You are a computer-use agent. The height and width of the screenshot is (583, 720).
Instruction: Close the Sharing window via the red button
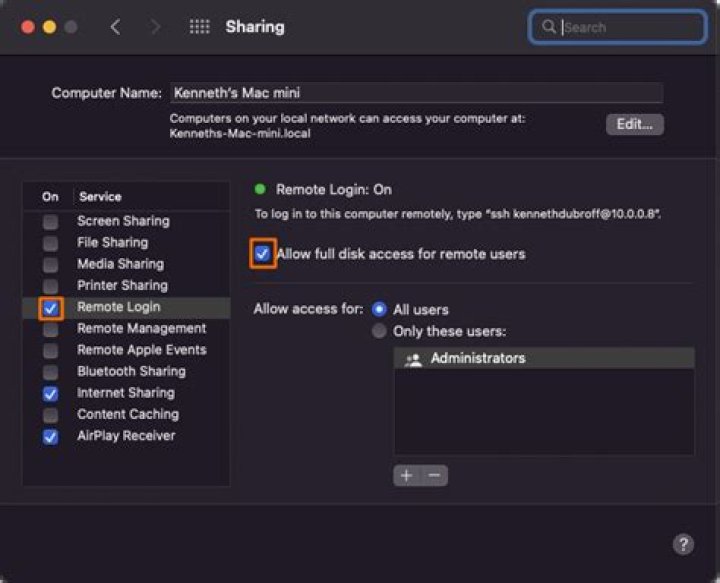28,27
